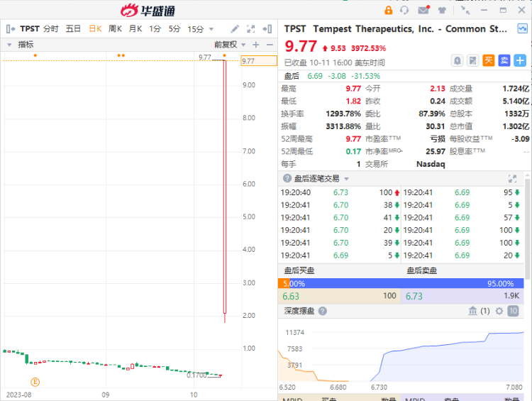Open the mail messages icon

423,10
